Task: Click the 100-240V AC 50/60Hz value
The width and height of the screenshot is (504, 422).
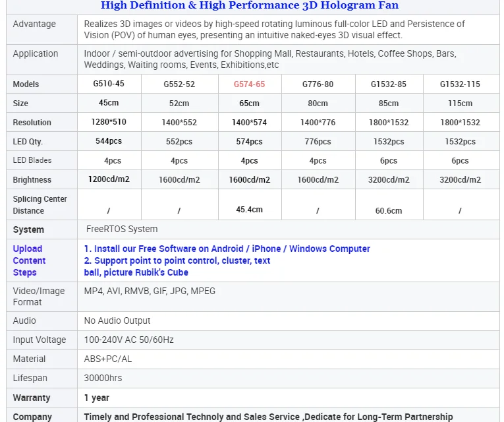Action: pyautogui.click(x=128, y=340)
